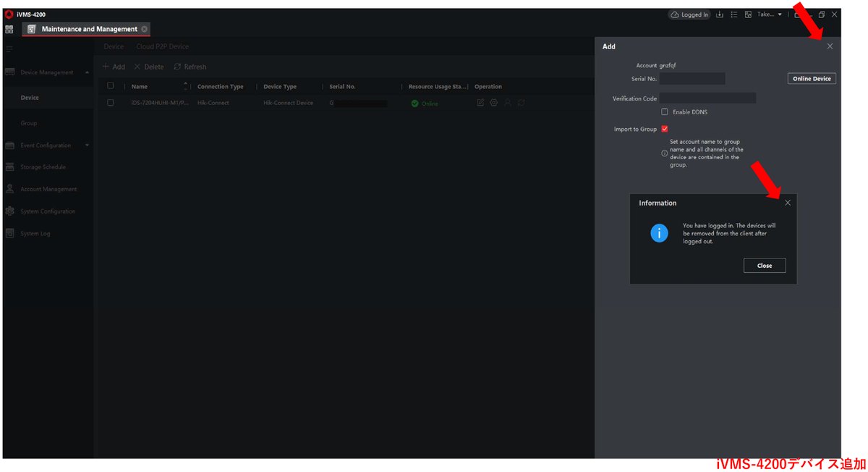Open the download icon in the title bar

(720, 14)
